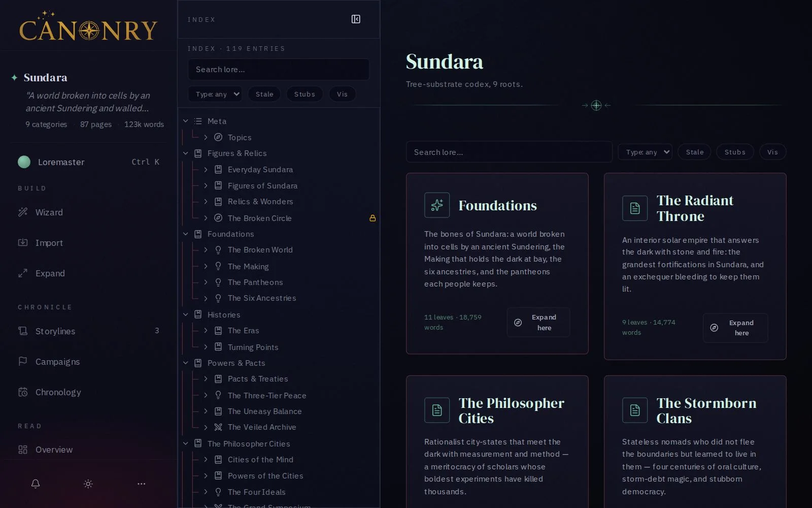Open the Chronology section

(89, 392)
